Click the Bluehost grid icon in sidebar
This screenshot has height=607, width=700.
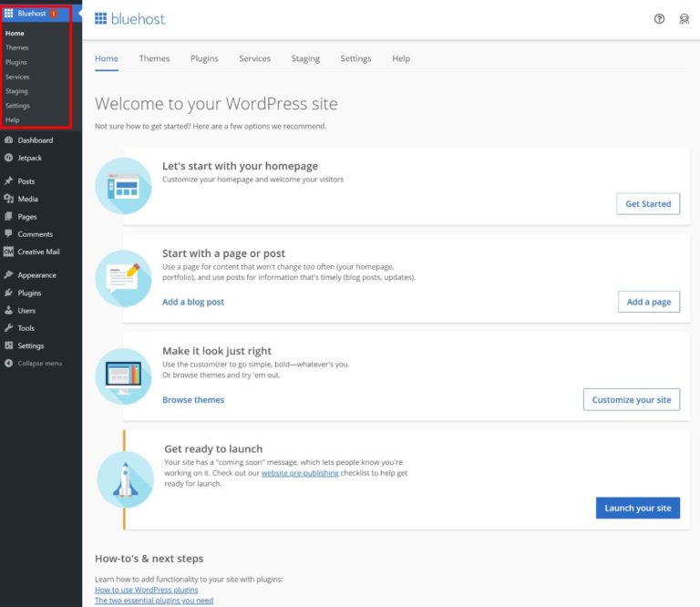point(8,14)
